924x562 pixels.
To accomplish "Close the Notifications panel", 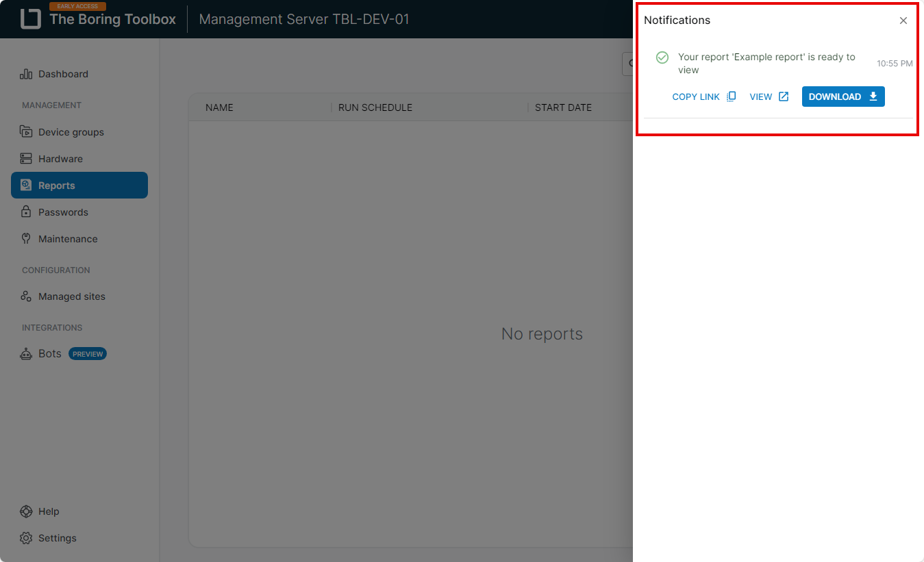I will (903, 21).
